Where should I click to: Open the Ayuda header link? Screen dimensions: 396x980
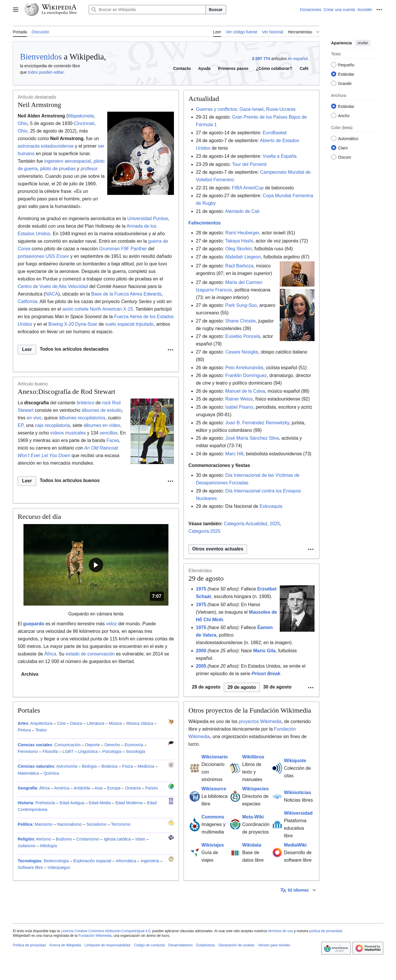[204, 68]
